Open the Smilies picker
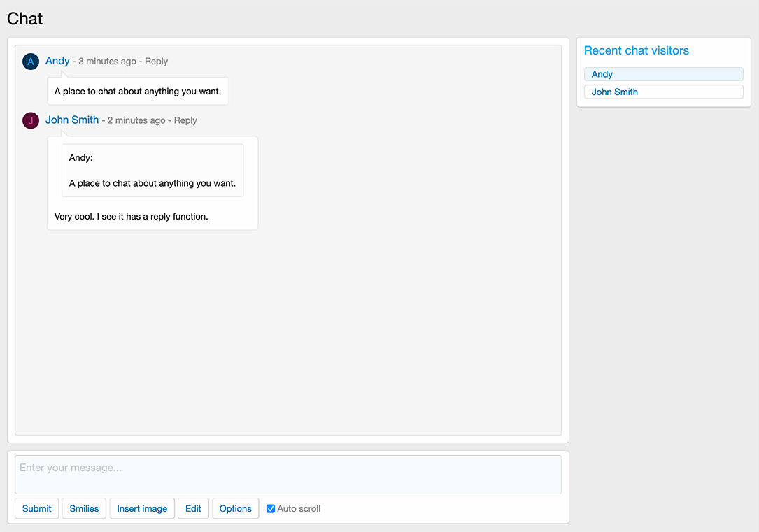The image size is (759, 532). pyautogui.click(x=84, y=509)
